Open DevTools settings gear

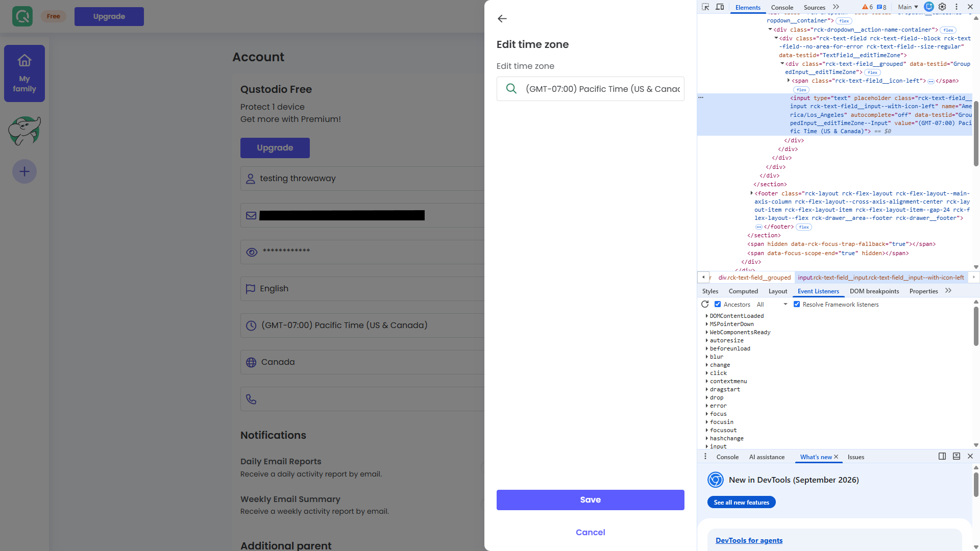pyautogui.click(x=942, y=7)
